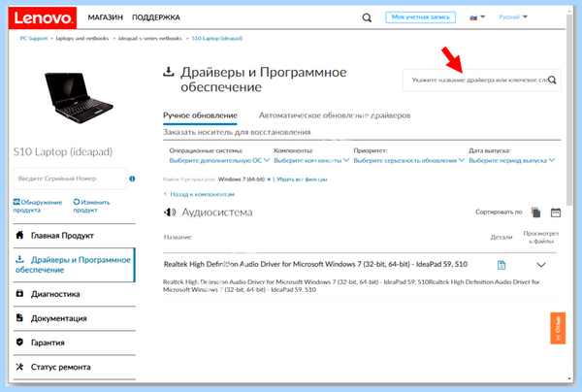Open МАГАЗИН menu
Screen dimensions: 582x392
click(106, 17)
